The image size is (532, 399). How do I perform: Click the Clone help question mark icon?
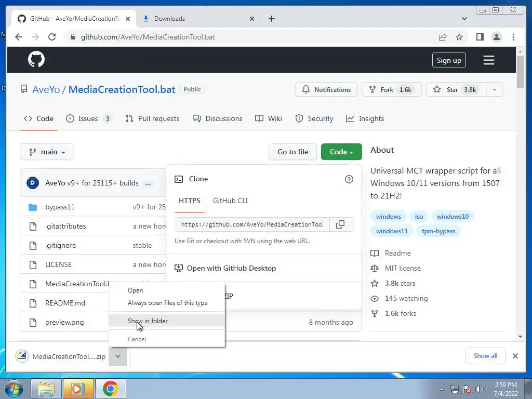pyautogui.click(x=349, y=179)
